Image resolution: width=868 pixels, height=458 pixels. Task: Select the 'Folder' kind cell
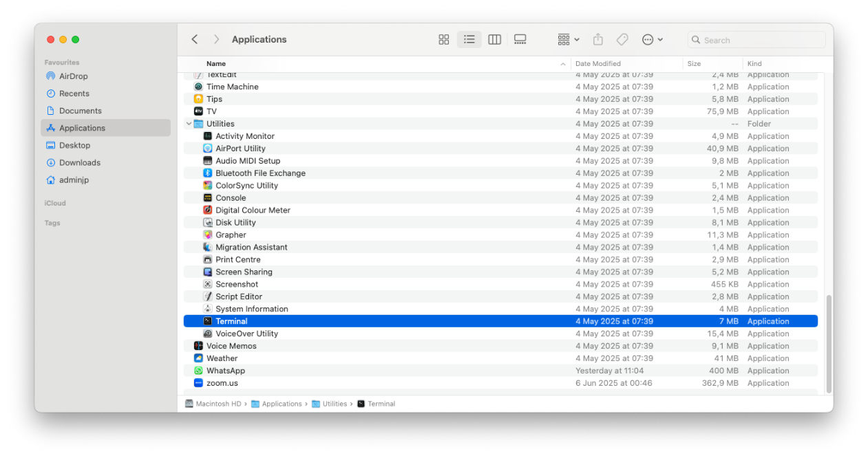(759, 124)
